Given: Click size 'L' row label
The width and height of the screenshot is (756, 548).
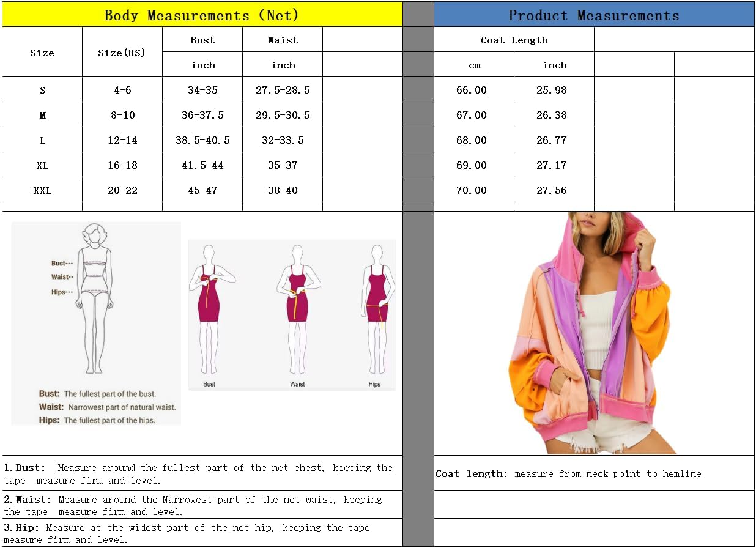Looking at the screenshot, I should coord(42,140).
